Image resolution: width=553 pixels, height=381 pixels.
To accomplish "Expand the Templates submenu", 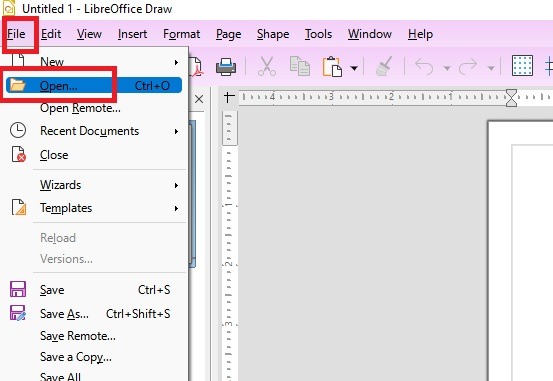I will point(94,208).
